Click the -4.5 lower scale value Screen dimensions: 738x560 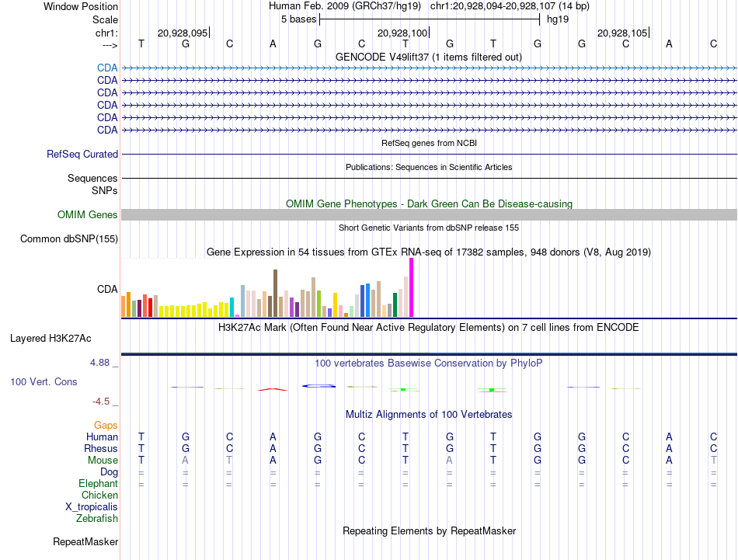pos(101,402)
